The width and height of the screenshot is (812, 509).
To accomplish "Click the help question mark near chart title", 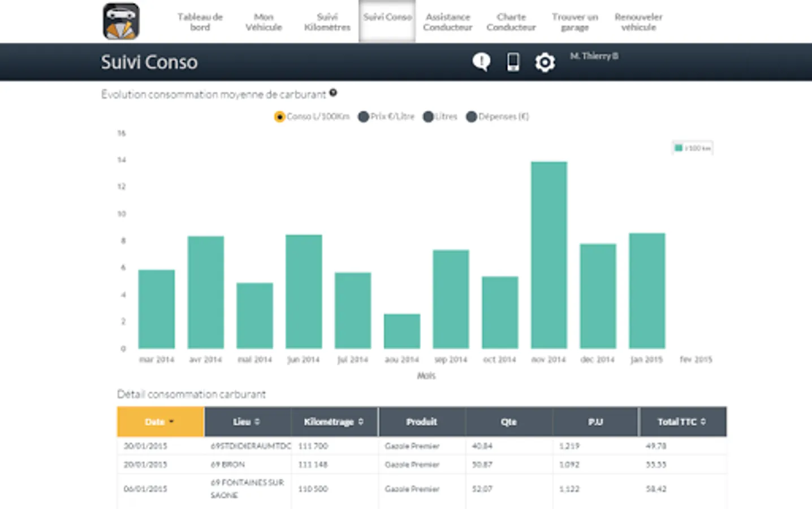I will [x=334, y=94].
